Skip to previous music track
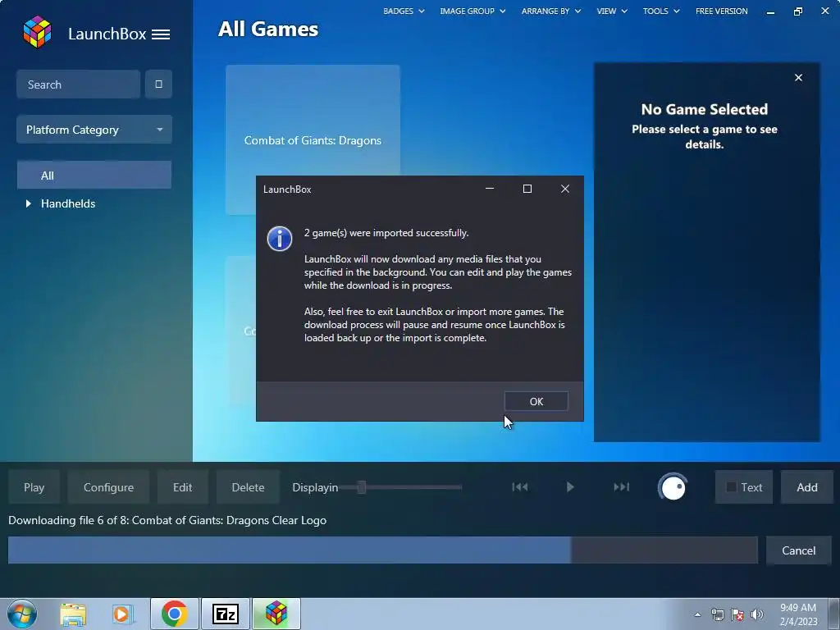 click(x=519, y=487)
